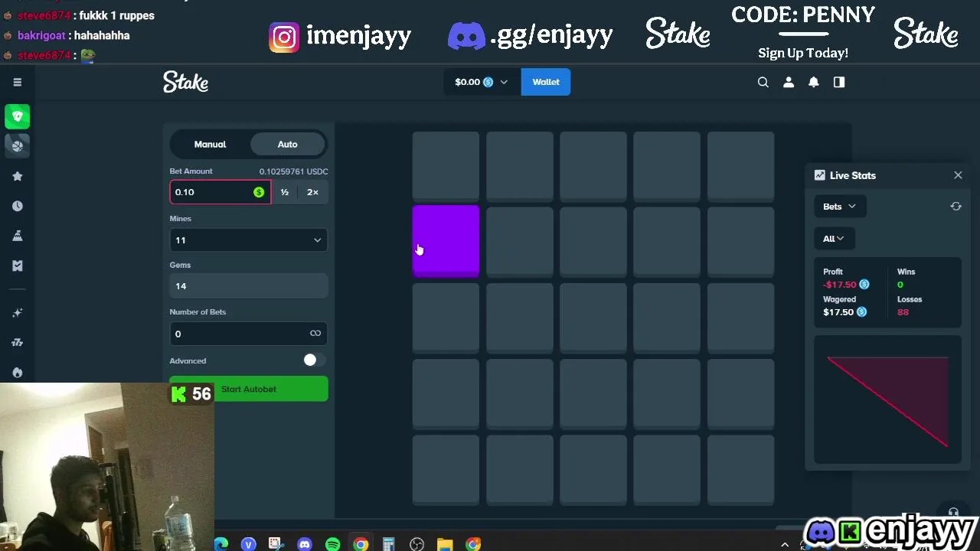Toggle the right side panel icon

[839, 82]
